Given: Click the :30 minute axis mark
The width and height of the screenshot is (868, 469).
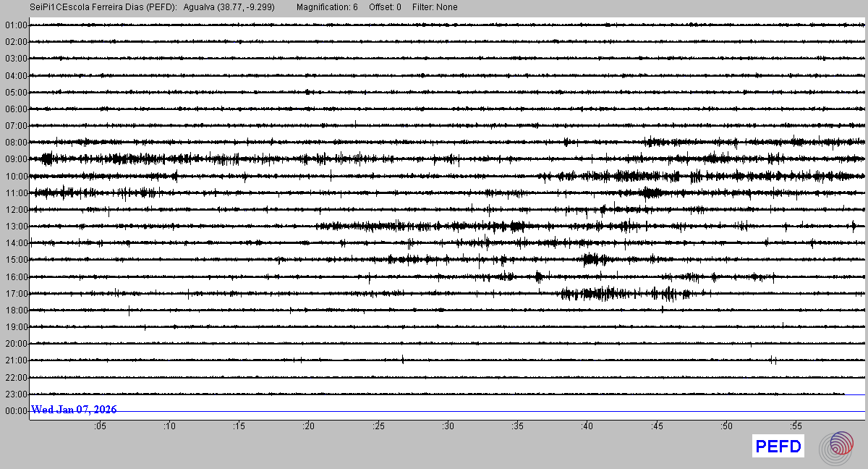Looking at the screenshot, I should (x=448, y=426).
